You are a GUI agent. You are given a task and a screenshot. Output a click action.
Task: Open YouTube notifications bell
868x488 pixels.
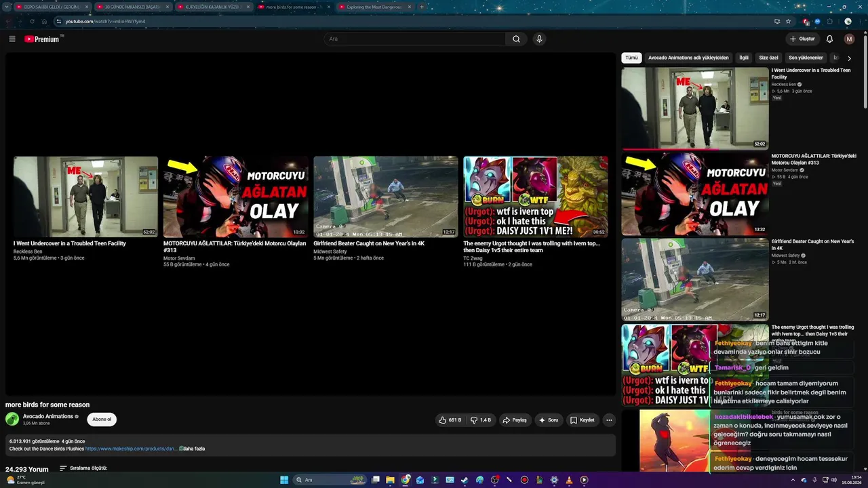(x=829, y=39)
